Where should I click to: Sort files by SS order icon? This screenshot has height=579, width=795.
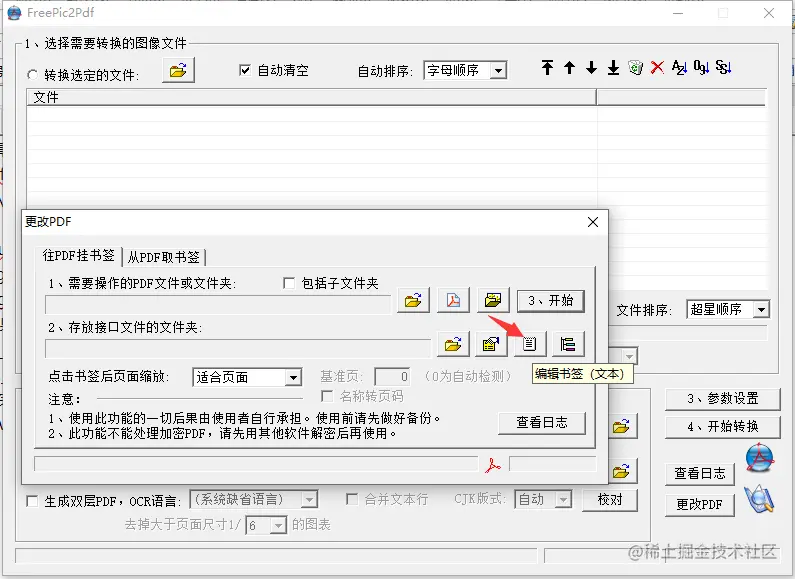(723, 67)
